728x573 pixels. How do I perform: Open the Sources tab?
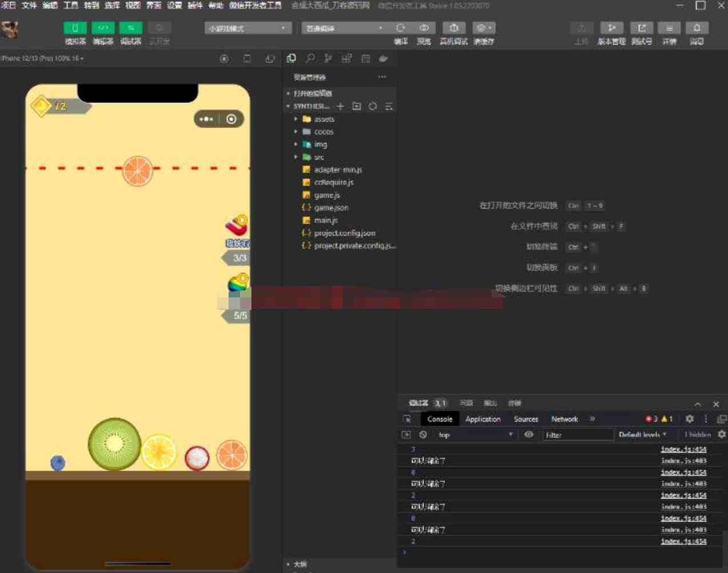pos(526,419)
